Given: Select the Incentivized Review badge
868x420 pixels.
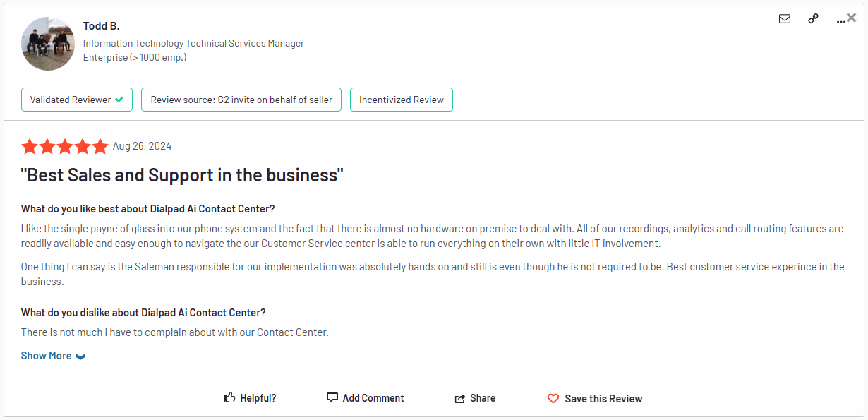Looking at the screenshot, I should pos(401,99).
